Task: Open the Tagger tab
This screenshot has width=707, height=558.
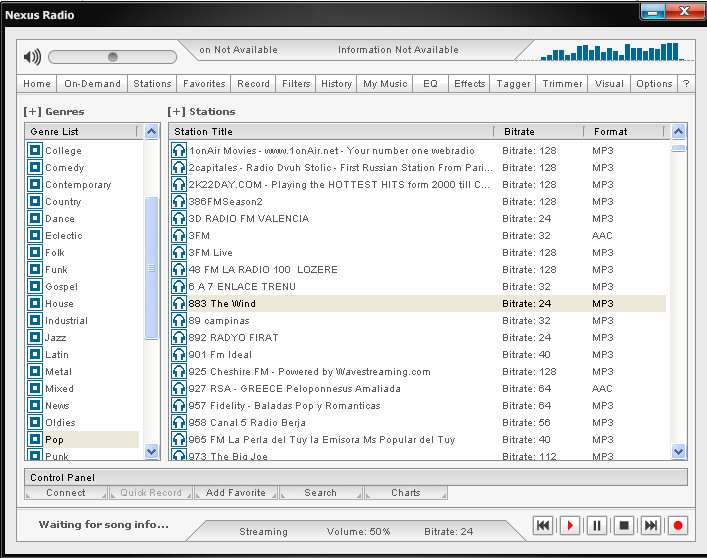Action: (513, 84)
